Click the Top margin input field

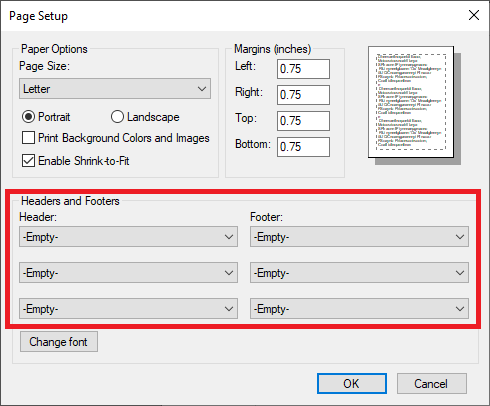click(x=303, y=121)
